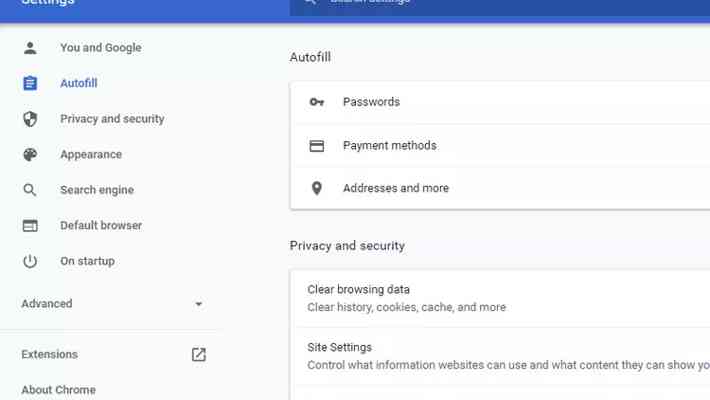Open Site Settings
The height and width of the screenshot is (400, 710).
(x=500, y=356)
